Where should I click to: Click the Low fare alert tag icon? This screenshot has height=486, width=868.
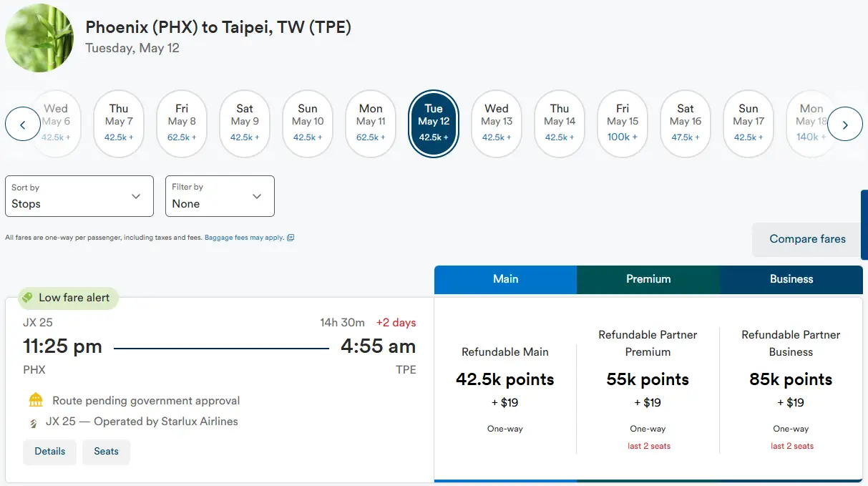coord(27,297)
